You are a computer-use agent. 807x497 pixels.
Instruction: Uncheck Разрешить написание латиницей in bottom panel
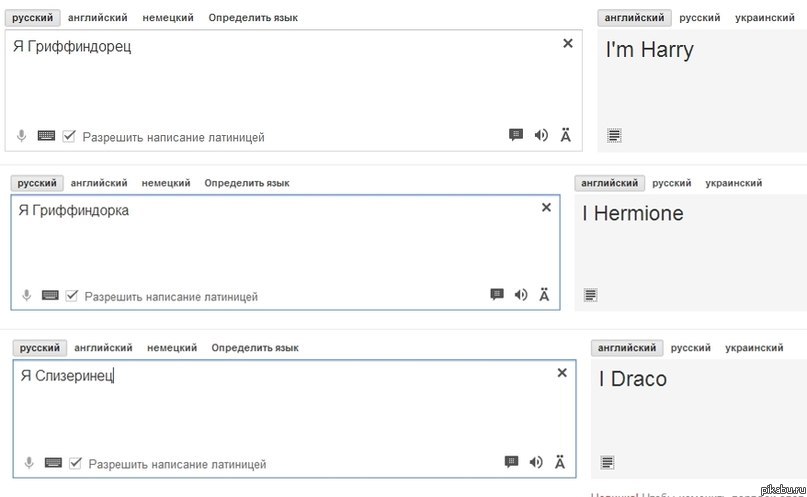tap(76, 463)
